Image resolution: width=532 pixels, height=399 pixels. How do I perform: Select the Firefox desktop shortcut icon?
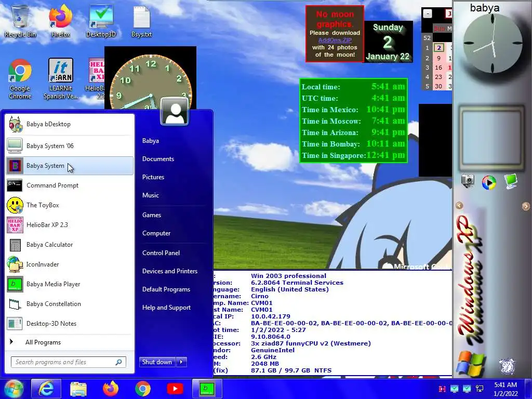(61, 21)
